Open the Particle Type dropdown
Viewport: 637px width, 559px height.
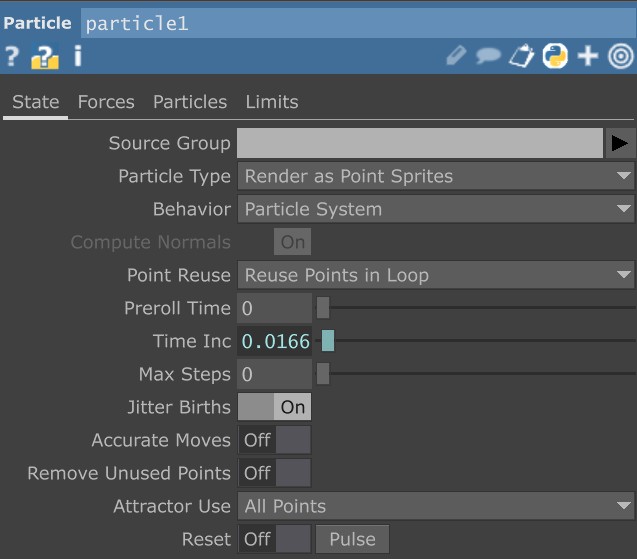click(435, 176)
